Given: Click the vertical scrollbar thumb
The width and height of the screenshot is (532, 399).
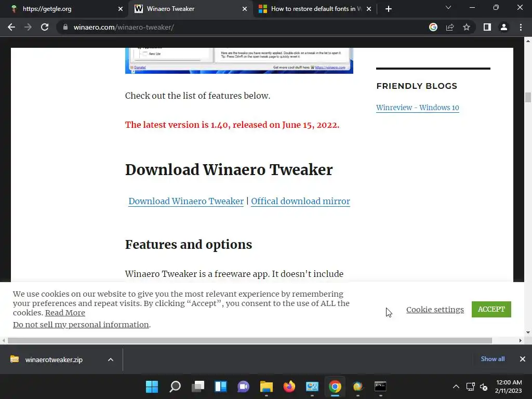Looking at the screenshot, I should click(528, 97).
